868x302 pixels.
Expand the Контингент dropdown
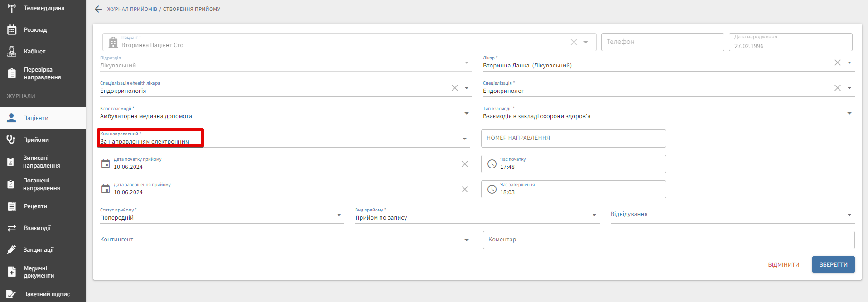(x=466, y=240)
